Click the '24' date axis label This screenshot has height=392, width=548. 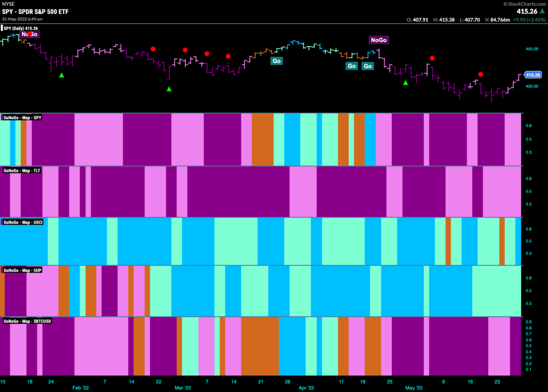tap(51, 381)
